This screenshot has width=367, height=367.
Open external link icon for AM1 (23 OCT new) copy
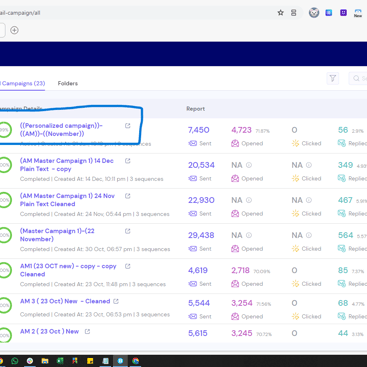click(128, 266)
